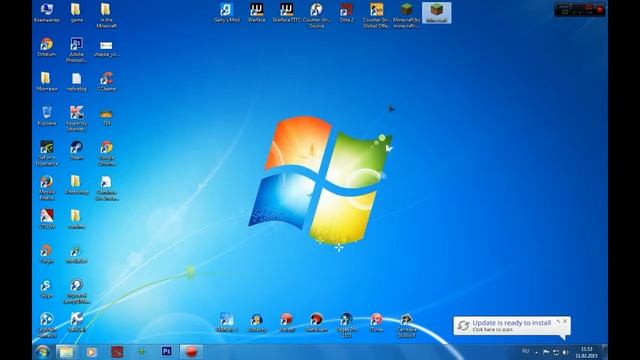Click the Show desktop button
This screenshot has height=360, width=640.
605,352
